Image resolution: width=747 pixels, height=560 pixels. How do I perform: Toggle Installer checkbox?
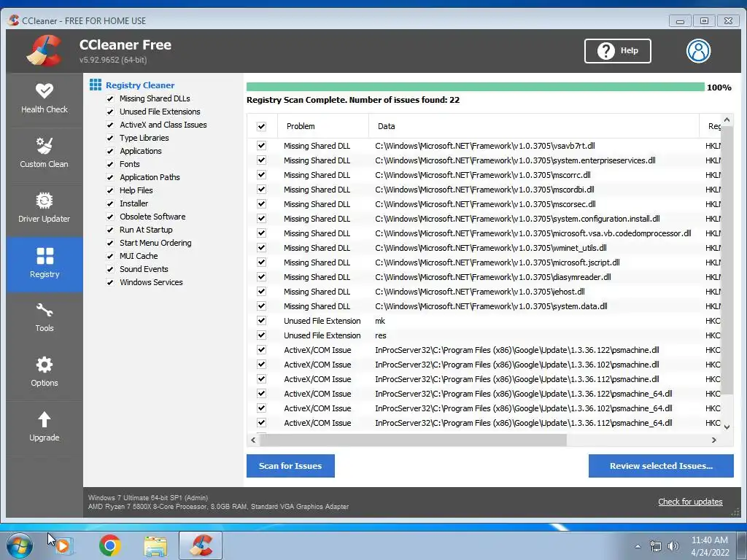click(x=110, y=204)
